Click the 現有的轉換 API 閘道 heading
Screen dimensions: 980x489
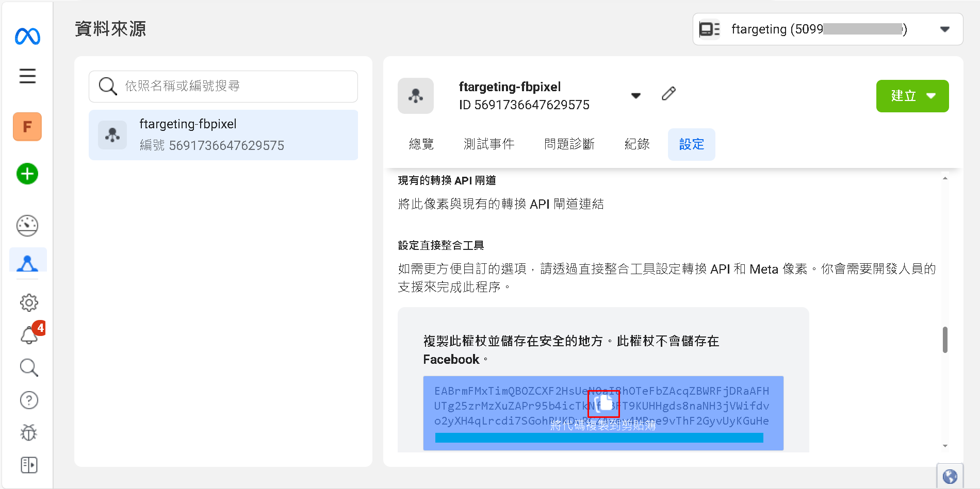447,180
